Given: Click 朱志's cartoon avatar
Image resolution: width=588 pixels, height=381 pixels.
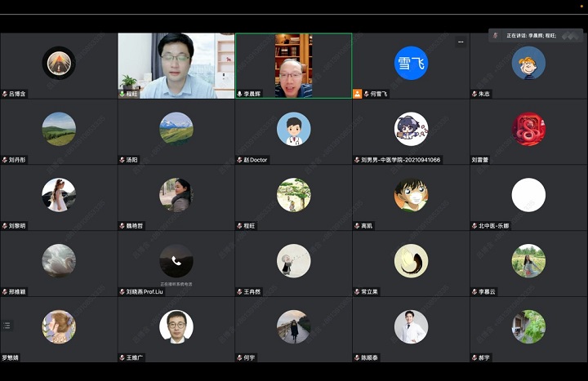Looking at the screenshot, I should [528, 63].
